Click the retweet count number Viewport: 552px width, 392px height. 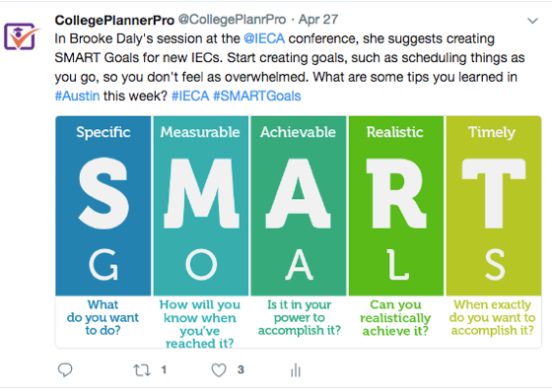click(x=164, y=369)
